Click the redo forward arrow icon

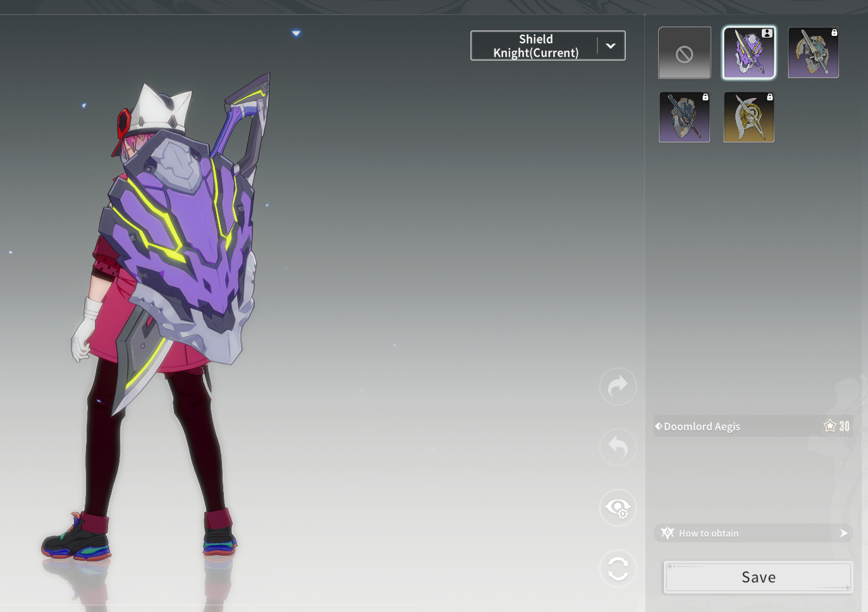pyautogui.click(x=618, y=386)
